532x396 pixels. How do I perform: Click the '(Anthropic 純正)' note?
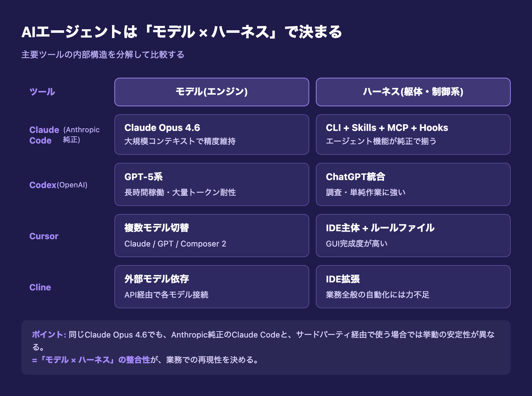[81, 135]
